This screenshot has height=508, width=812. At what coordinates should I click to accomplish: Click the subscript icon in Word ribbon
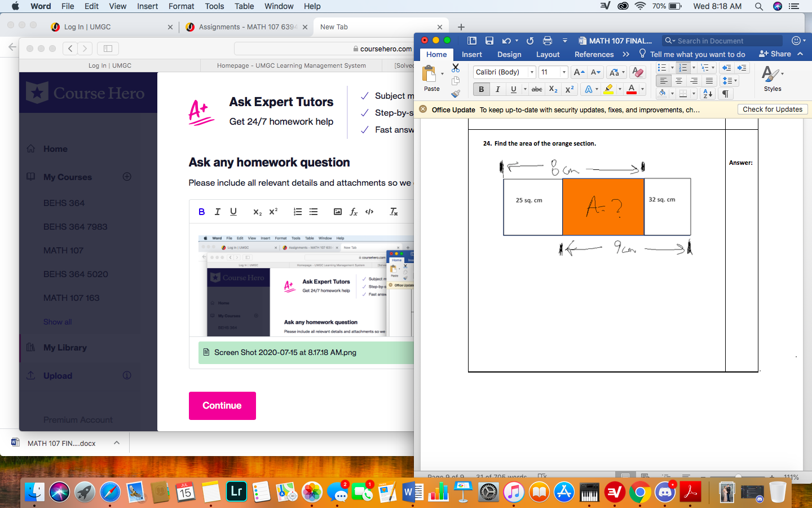tap(553, 89)
